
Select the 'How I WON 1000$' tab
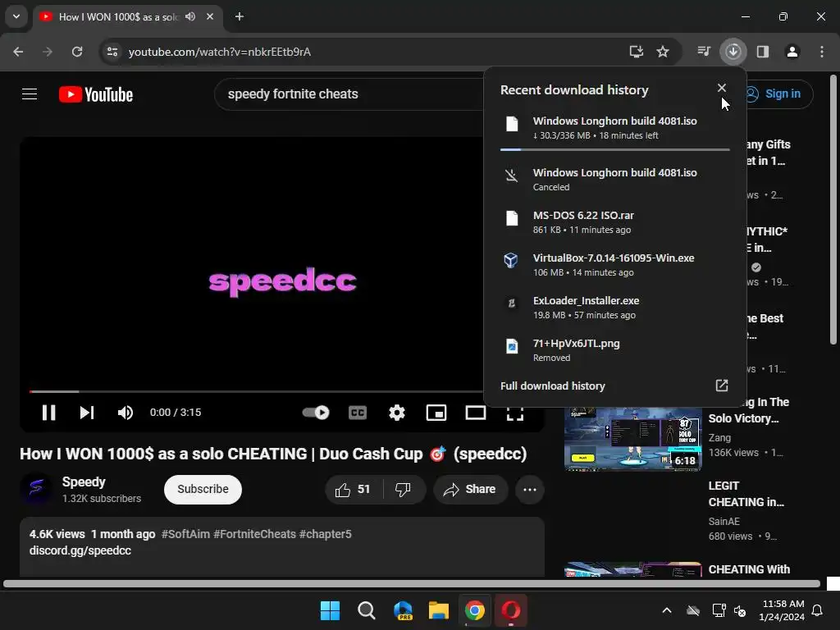point(118,17)
